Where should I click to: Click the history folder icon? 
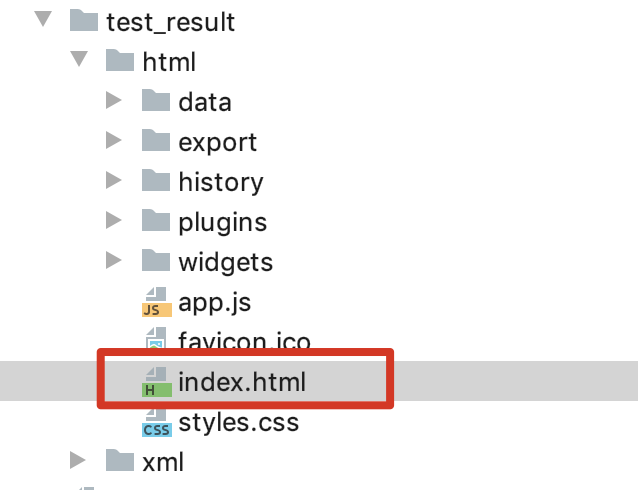click(x=156, y=181)
